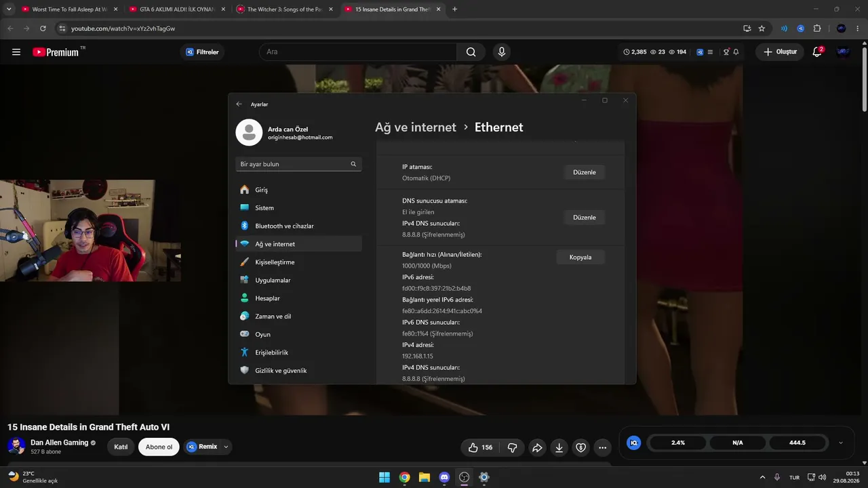Viewport: 868px width, 488px height.
Task: Open Kişiselleştirme settings page
Action: point(298,262)
